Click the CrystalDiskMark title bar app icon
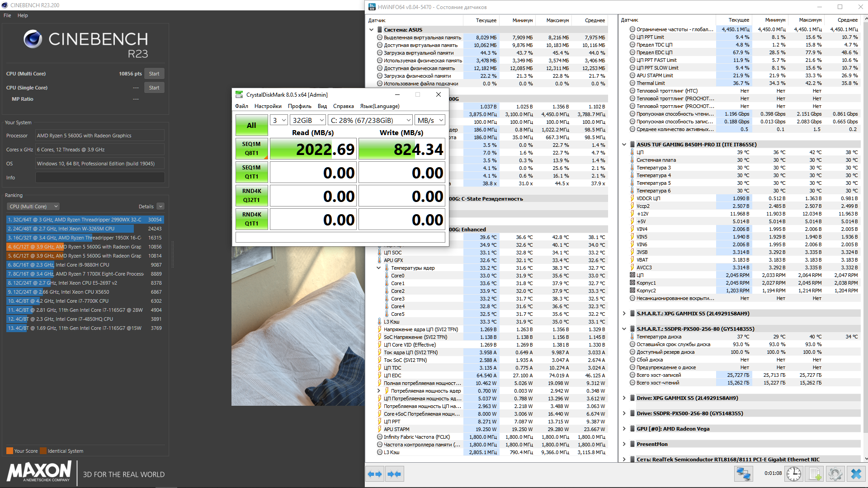This screenshot has height=488, width=868. 239,94
